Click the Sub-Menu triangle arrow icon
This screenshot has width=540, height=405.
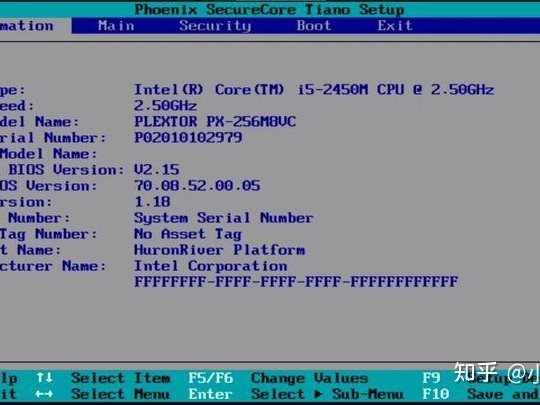(x=318, y=394)
